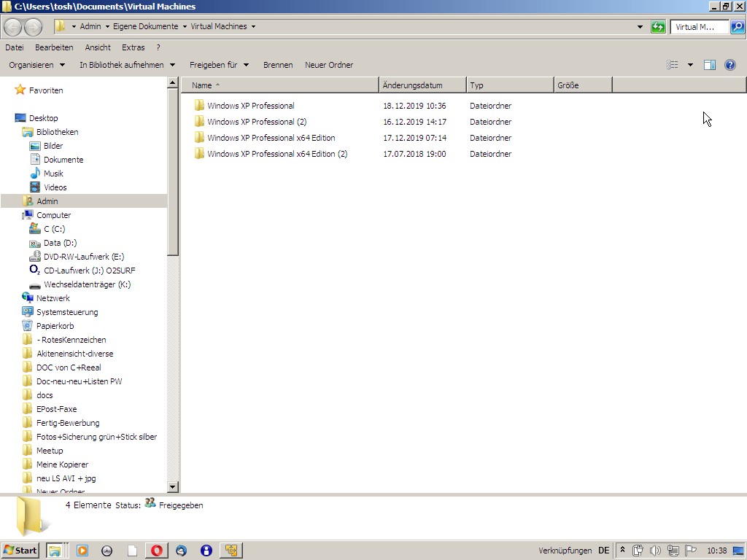Open the Ansicht menu
The width and height of the screenshot is (747, 560).
98,47
